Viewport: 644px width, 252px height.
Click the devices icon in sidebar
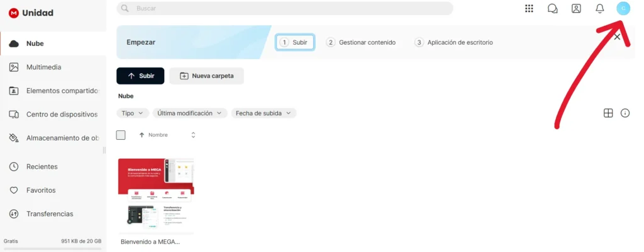click(x=14, y=115)
